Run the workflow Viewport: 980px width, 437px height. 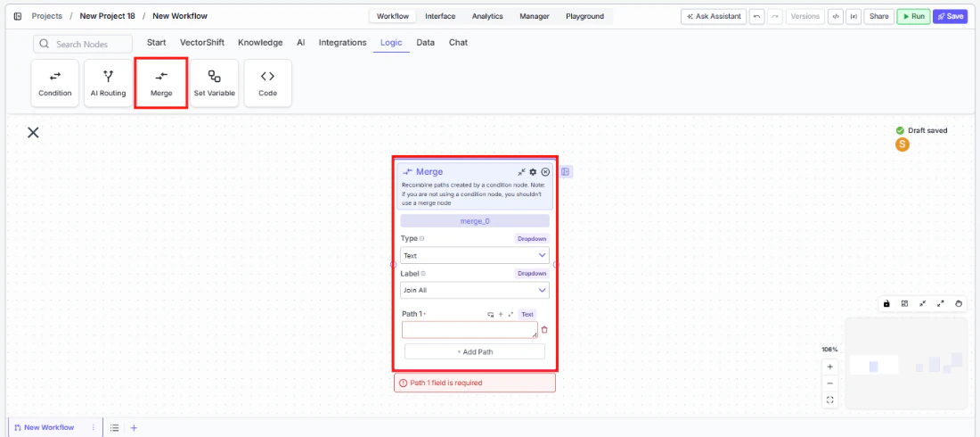(x=914, y=16)
